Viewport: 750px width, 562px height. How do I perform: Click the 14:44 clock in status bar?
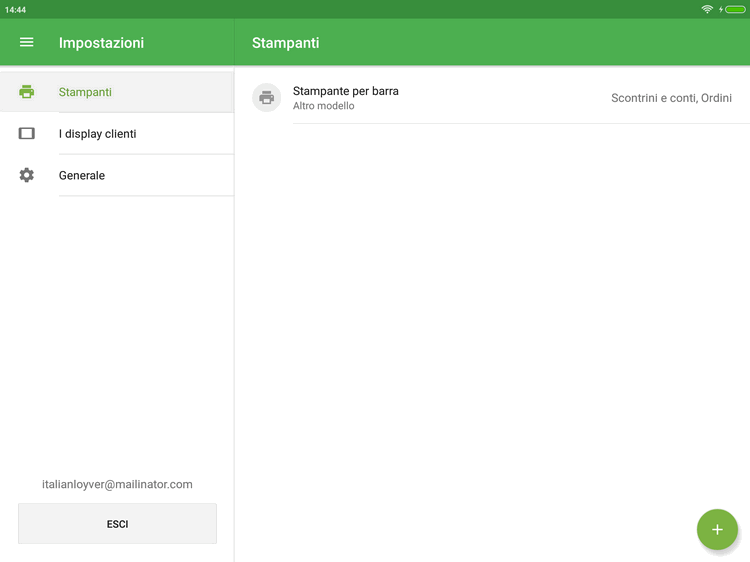pos(15,9)
